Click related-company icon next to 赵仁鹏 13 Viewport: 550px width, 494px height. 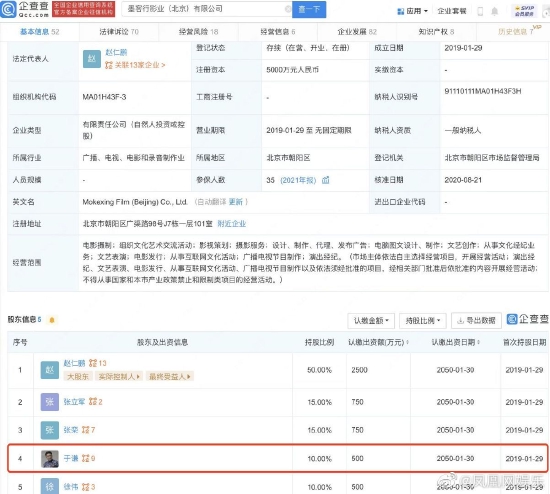(x=93, y=363)
